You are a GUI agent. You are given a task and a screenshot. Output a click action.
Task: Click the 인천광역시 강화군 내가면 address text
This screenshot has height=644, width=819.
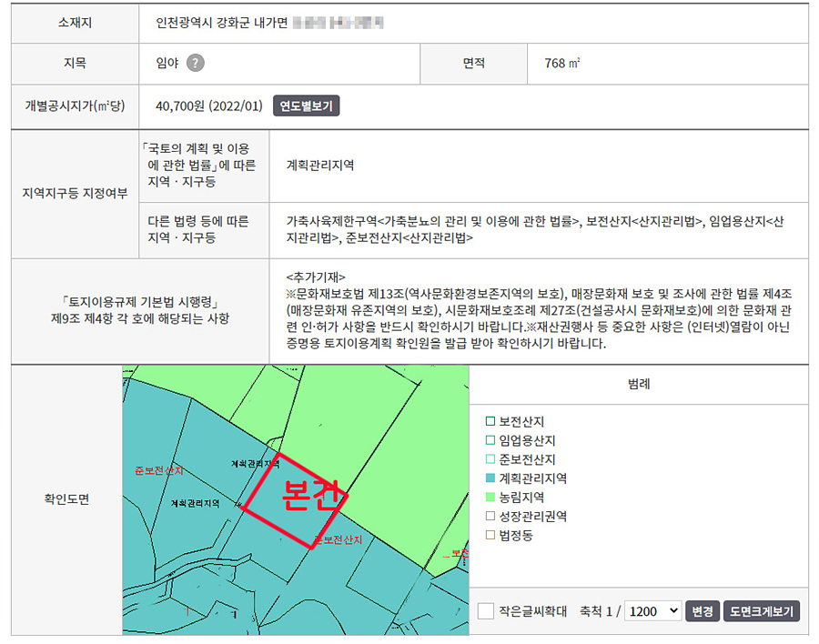219,21
